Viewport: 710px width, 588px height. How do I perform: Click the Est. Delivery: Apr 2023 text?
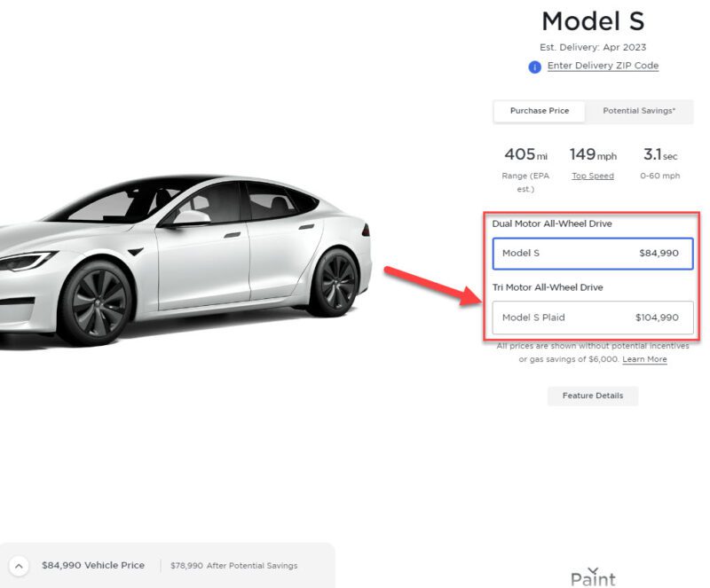pos(593,46)
